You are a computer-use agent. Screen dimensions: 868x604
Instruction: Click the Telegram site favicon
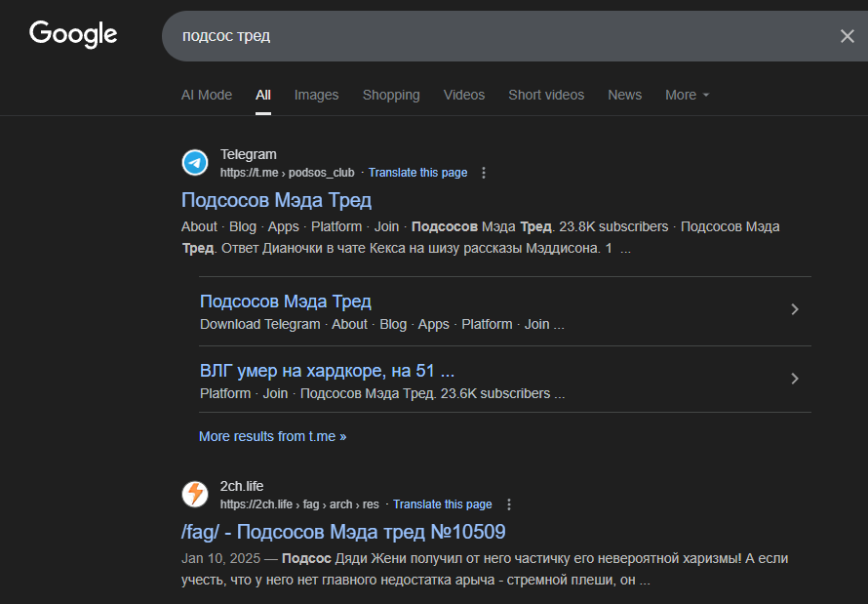(195, 163)
